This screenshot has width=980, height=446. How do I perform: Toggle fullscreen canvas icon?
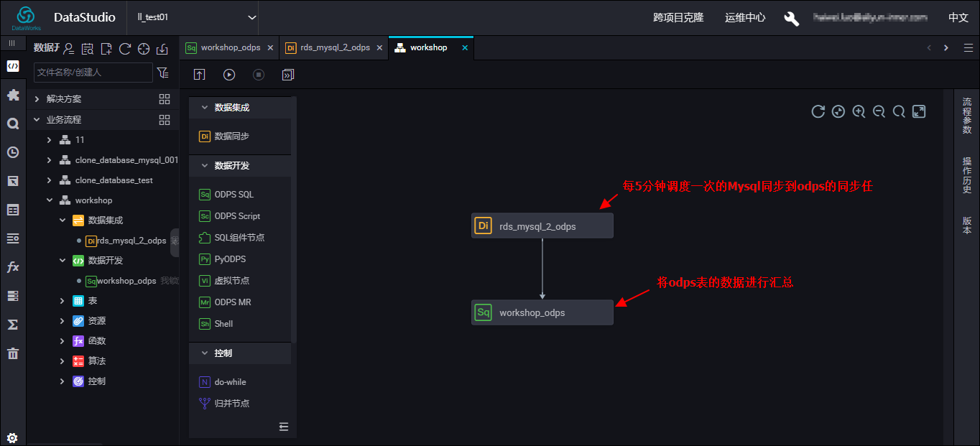coord(919,111)
